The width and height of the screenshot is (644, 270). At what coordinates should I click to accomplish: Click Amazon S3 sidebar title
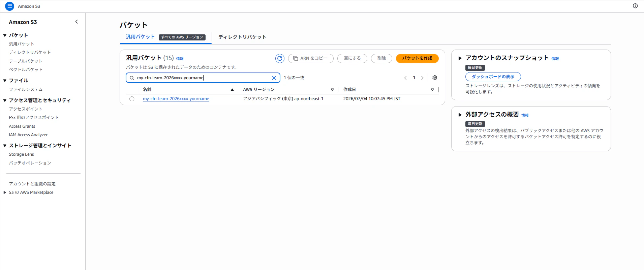pos(23,22)
